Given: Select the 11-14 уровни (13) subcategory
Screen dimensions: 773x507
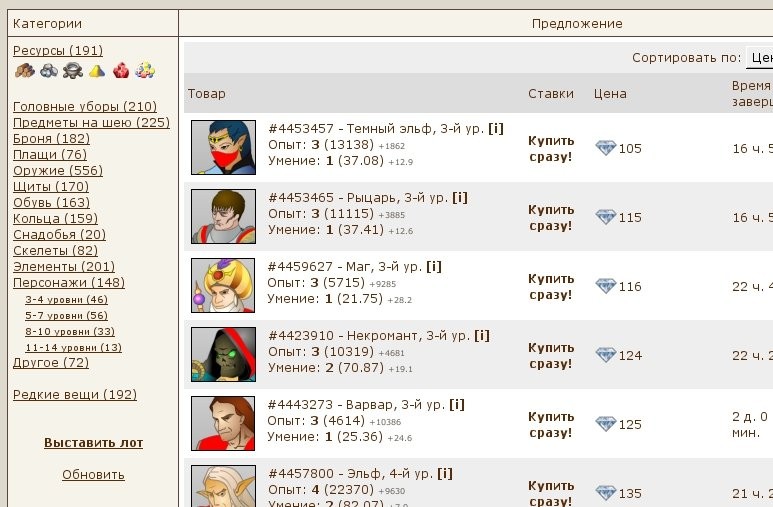Looking at the screenshot, I should pyautogui.click(x=73, y=347).
